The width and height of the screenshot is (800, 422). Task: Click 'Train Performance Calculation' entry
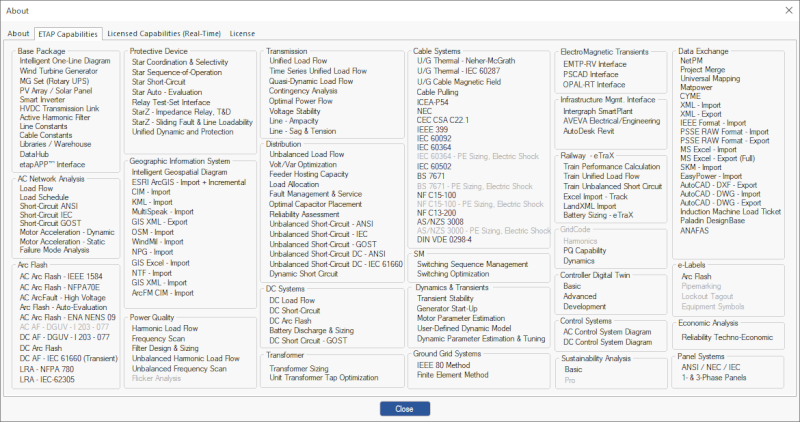[612, 167]
